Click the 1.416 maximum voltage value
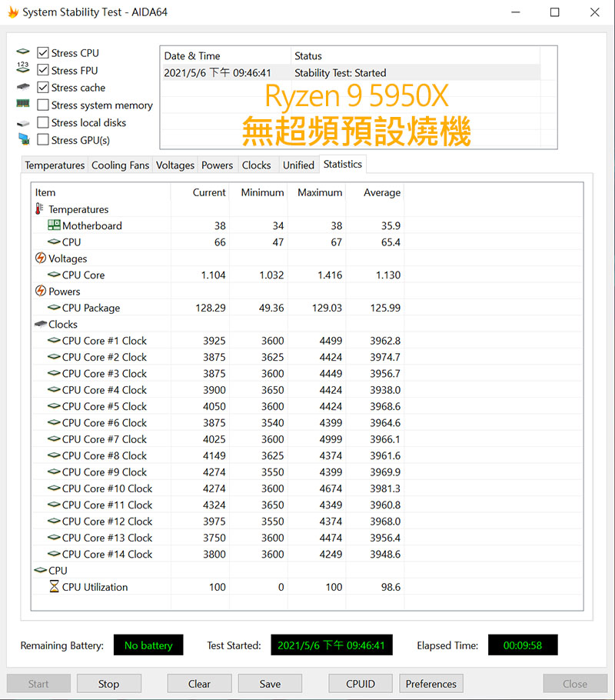This screenshot has height=700, width=615. coord(330,275)
